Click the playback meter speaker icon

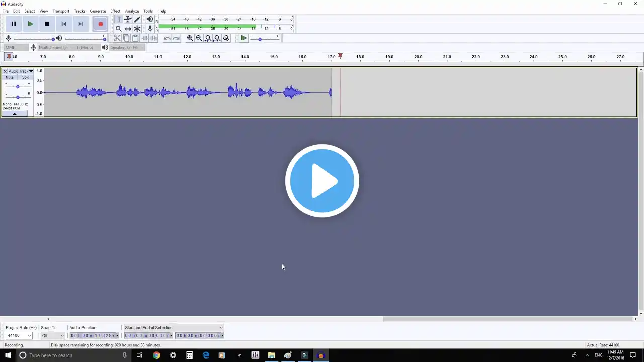pyautogui.click(x=149, y=19)
